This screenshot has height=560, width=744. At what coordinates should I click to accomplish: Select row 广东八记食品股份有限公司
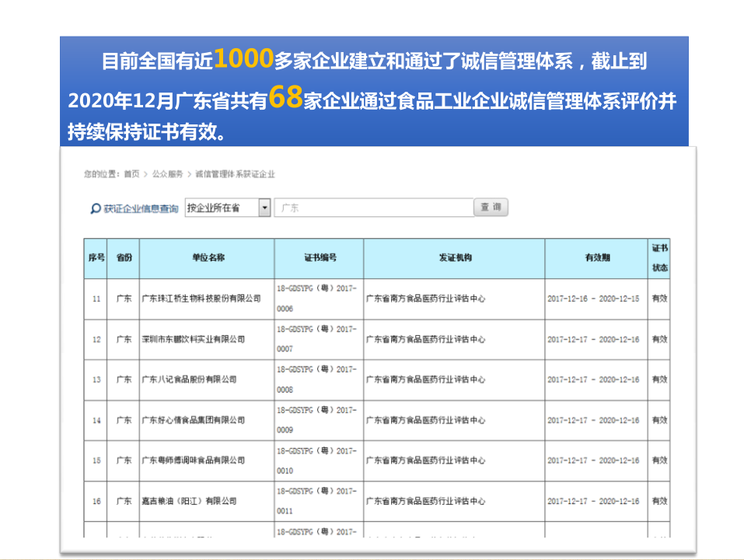coord(377,380)
